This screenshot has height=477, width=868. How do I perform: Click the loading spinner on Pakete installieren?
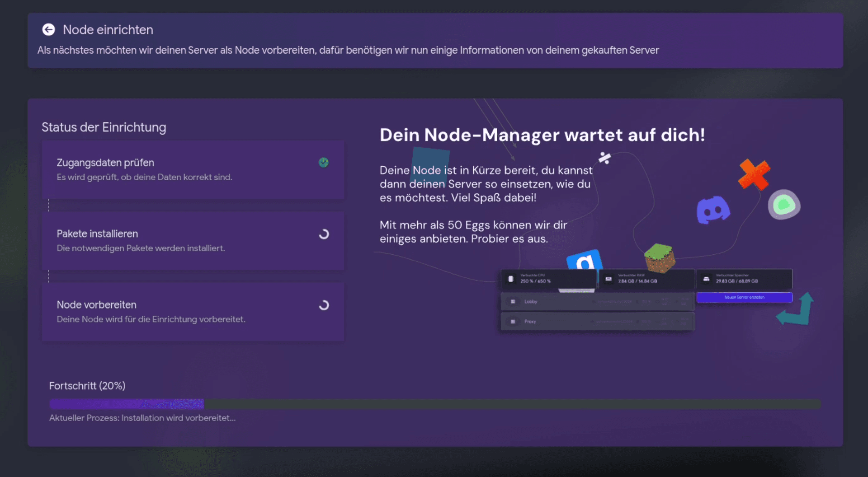(324, 234)
